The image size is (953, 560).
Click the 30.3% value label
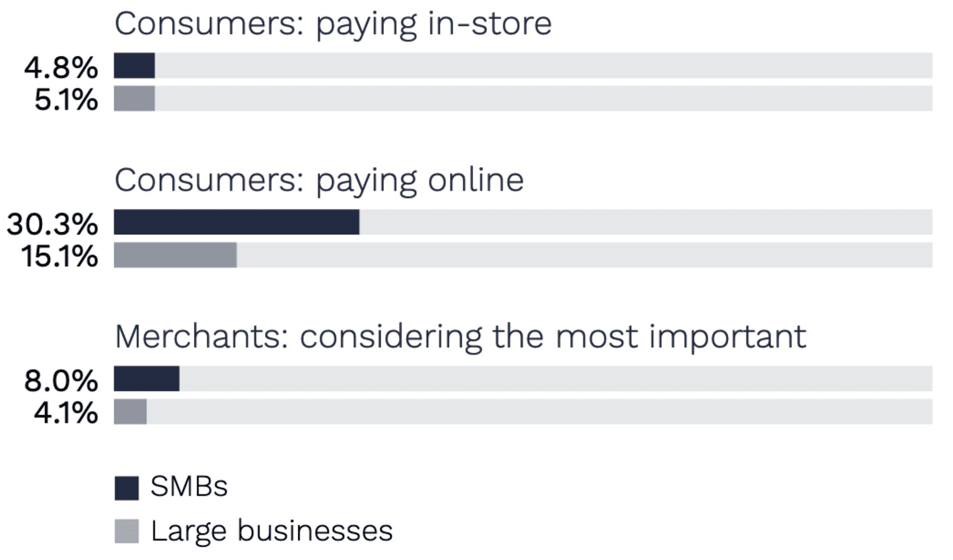pos(52,224)
